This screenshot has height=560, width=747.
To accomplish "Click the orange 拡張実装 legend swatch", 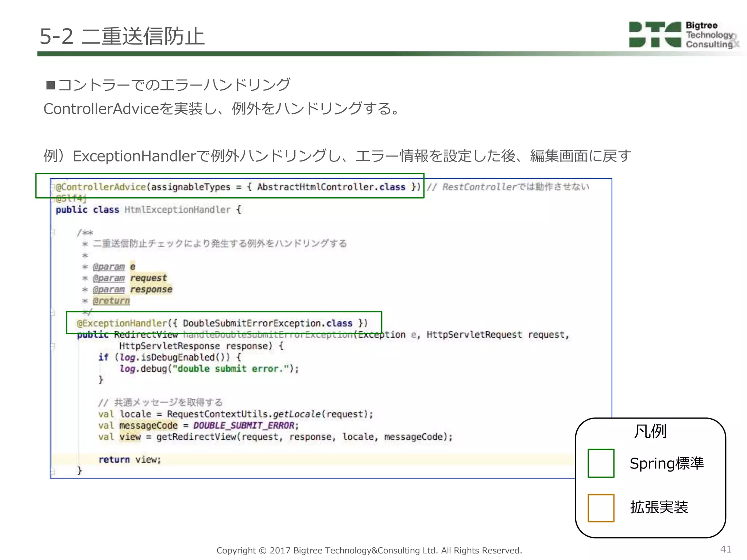I will click(x=601, y=508).
